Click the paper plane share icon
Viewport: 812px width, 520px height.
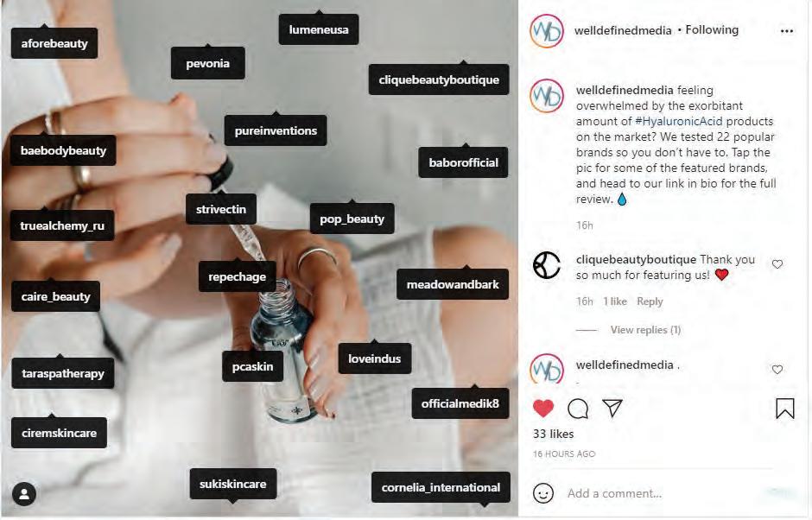(612, 408)
